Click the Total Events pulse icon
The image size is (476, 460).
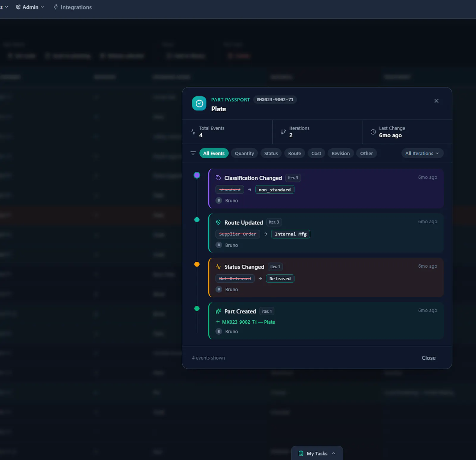193,132
